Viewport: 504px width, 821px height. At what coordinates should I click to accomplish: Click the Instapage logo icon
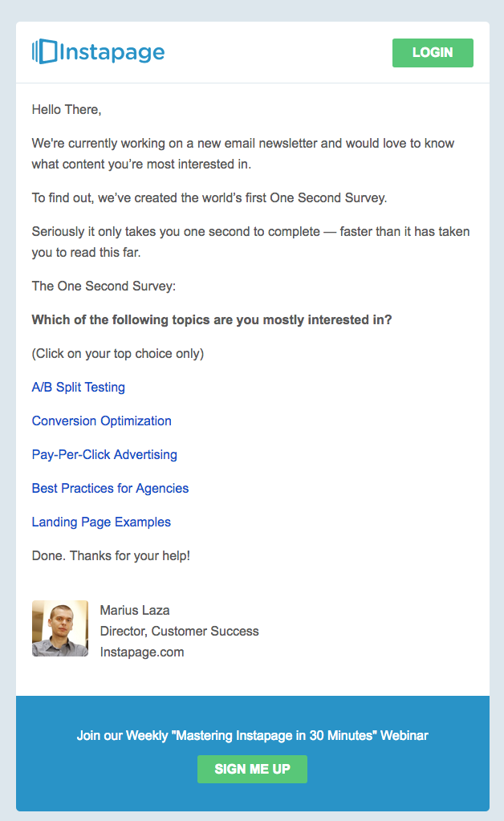pyautogui.click(x=45, y=52)
